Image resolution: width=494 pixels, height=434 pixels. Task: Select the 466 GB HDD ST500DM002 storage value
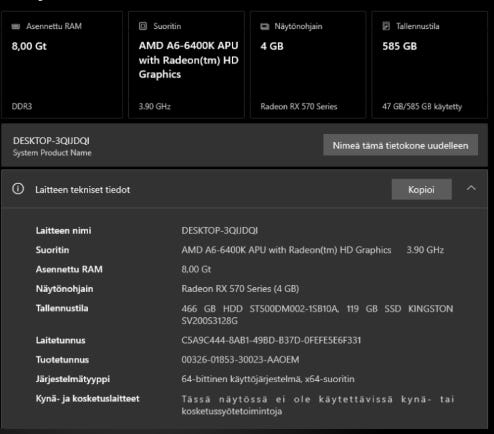(317, 314)
